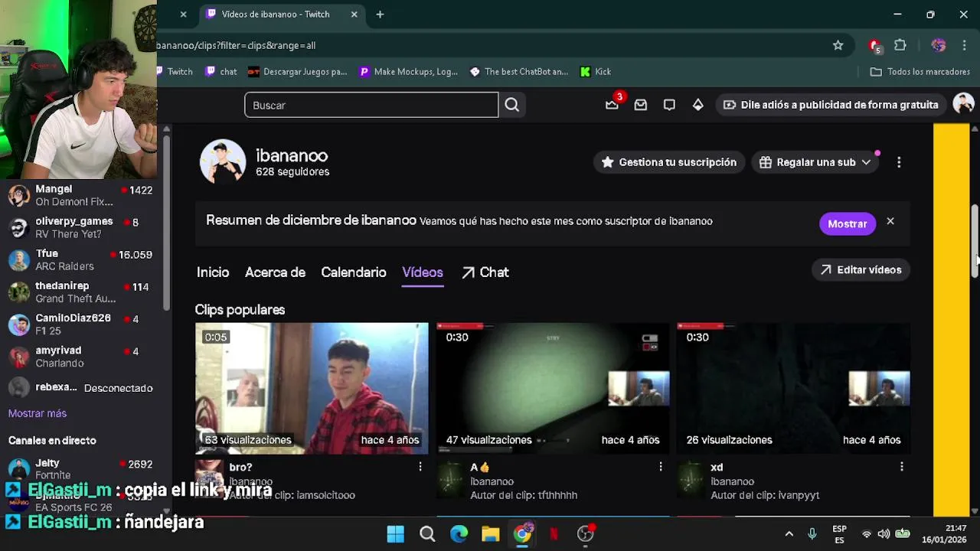Image resolution: width=980 pixels, height=551 pixels.
Task: Click the microphone tray icon
Action: (x=812, y=534)
